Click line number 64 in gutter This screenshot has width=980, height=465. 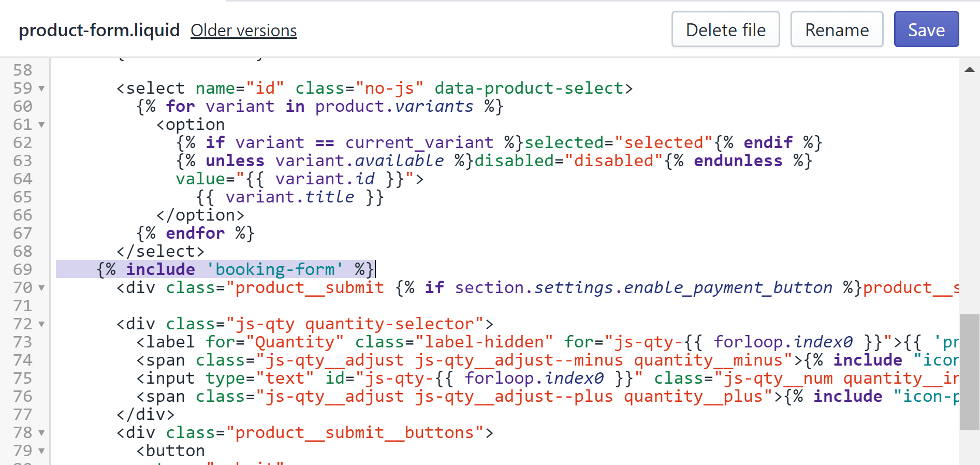pyautogui.click(x=23, y=179)
